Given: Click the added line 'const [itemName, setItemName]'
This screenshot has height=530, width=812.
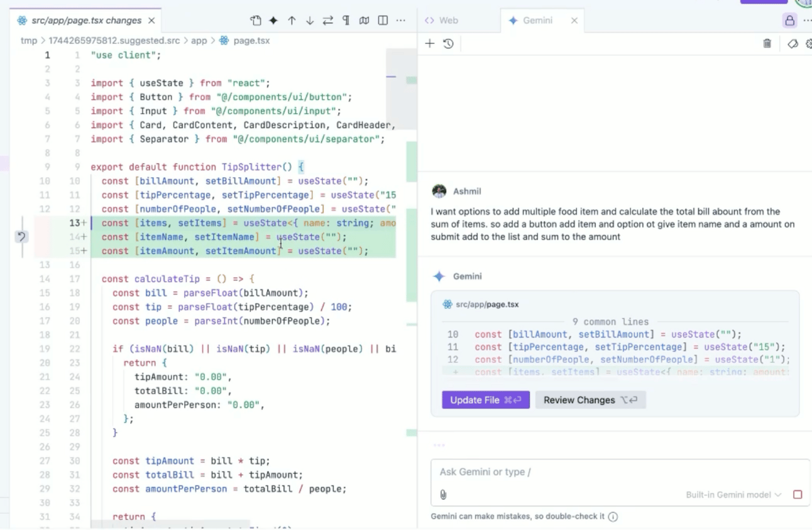Looking at the screenshot, I should coord(244,237).
